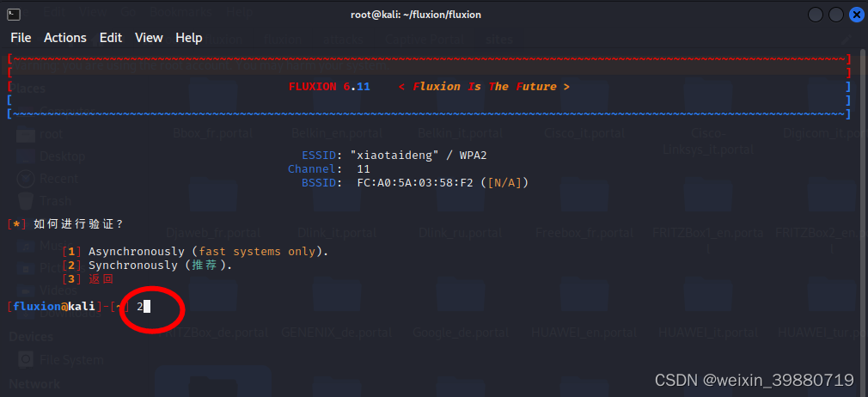Click the question 如何进行验证?

pos(78,224)
